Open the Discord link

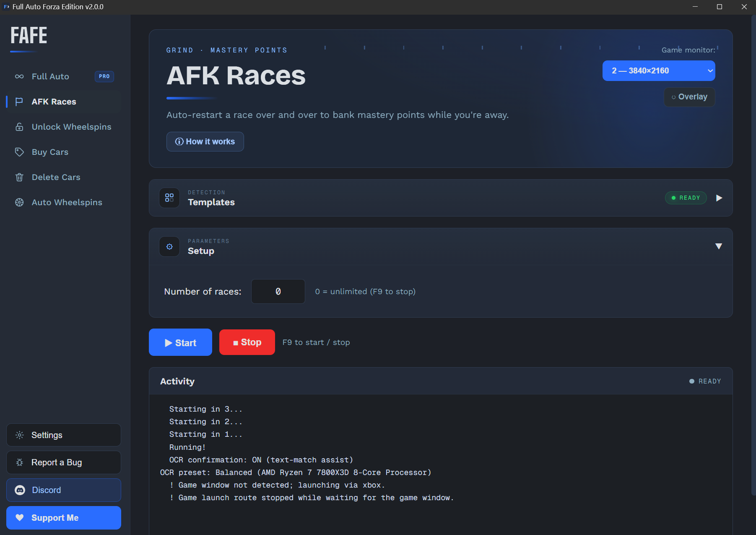(64, 490)
